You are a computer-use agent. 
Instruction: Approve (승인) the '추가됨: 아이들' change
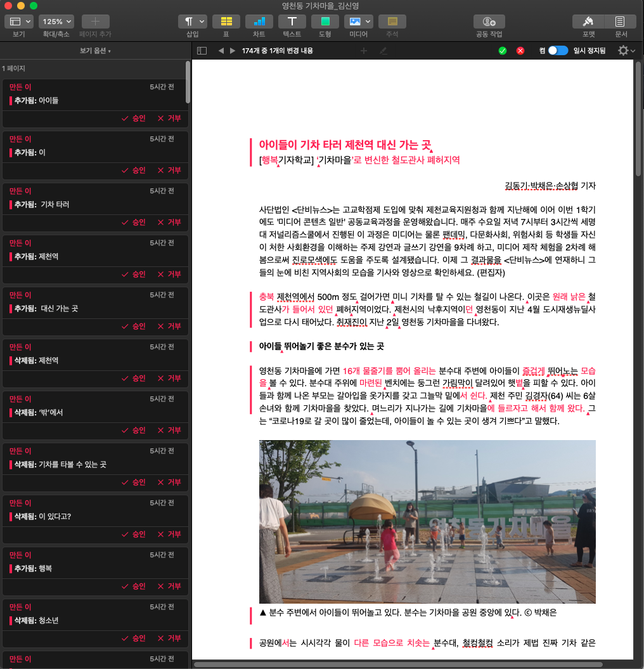pos(134,118)
